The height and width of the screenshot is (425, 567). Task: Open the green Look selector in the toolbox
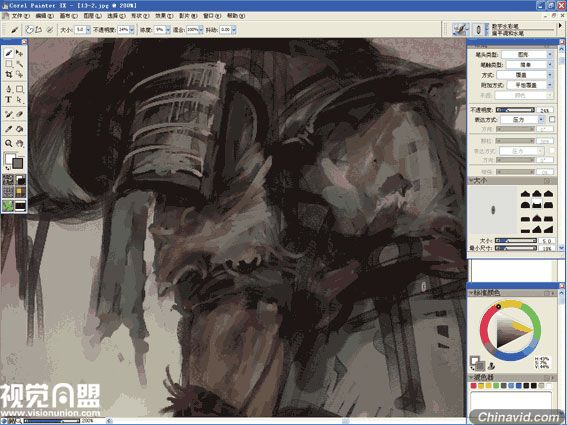pos(8,205)
